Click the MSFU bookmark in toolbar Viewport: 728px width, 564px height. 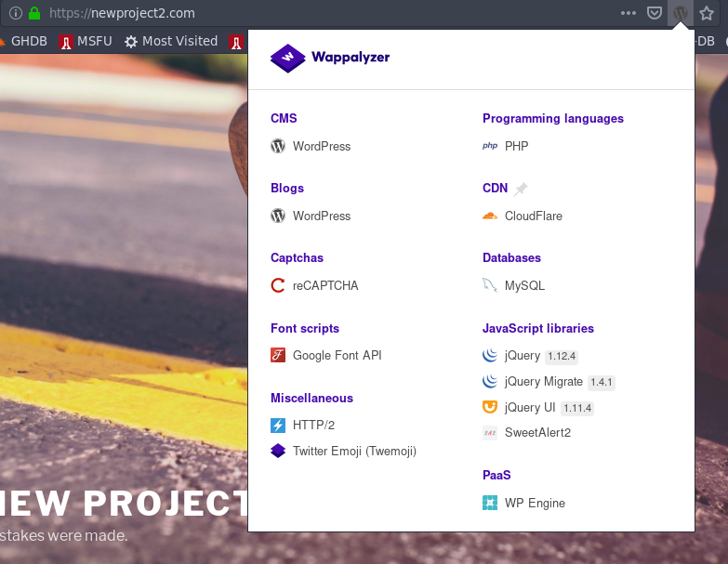click(x=86, y=41)
